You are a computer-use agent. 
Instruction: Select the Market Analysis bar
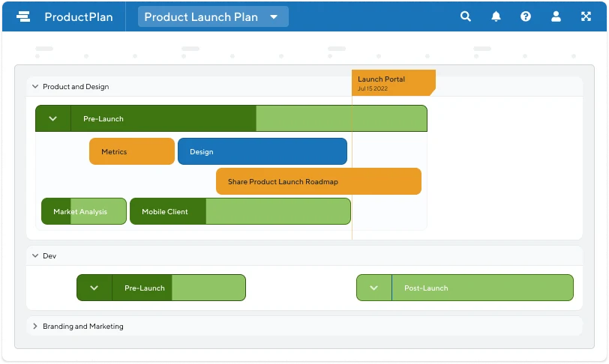(84, 211)
